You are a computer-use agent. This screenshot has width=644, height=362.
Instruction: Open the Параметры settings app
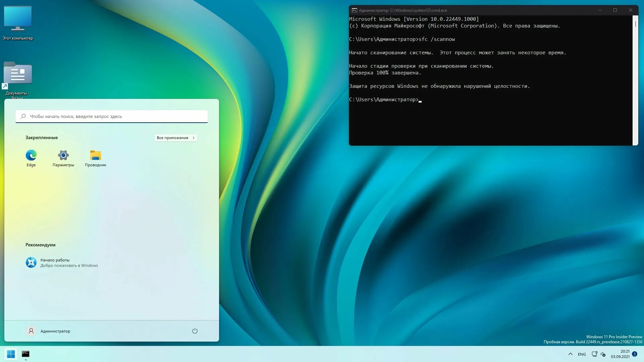pos(63,158)
